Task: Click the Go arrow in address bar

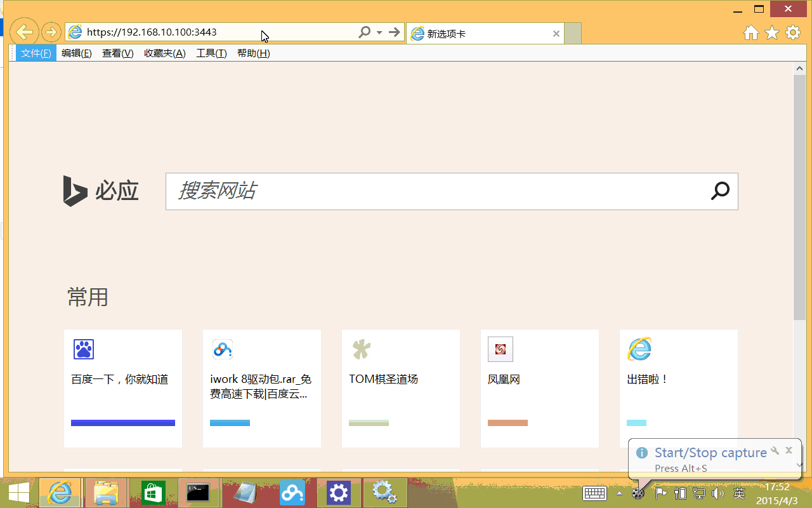Action: coord(395,32)
